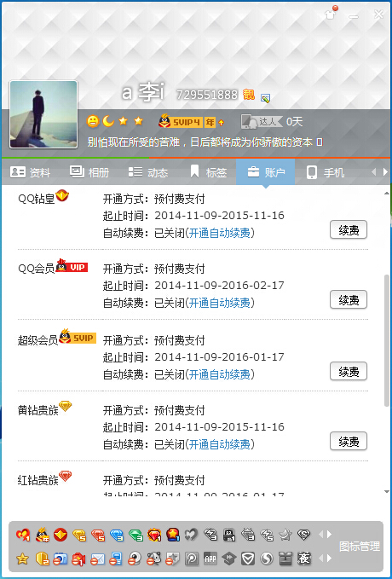Screen dimensions: 392x579
Task: Enable 开通自动续费 for 黄钻贵族
Action: point(220,444)
